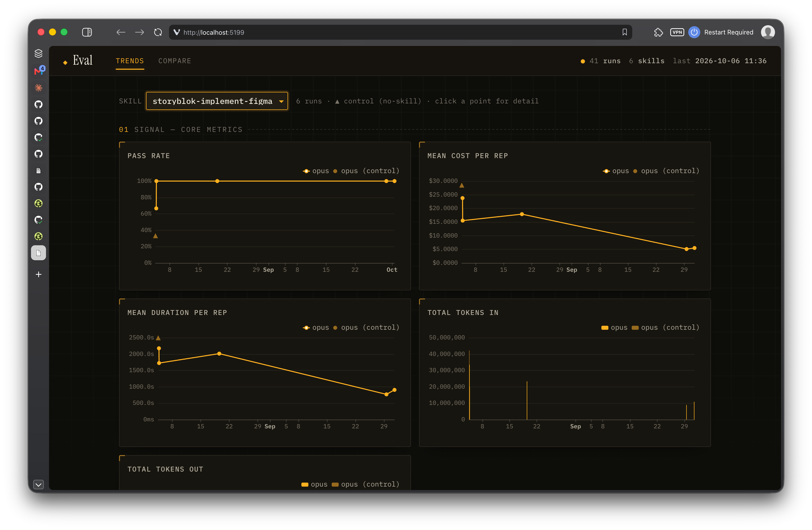812x530 pixels.
Task: Click the VPN badge icon
Action: (x=677, y=32)
